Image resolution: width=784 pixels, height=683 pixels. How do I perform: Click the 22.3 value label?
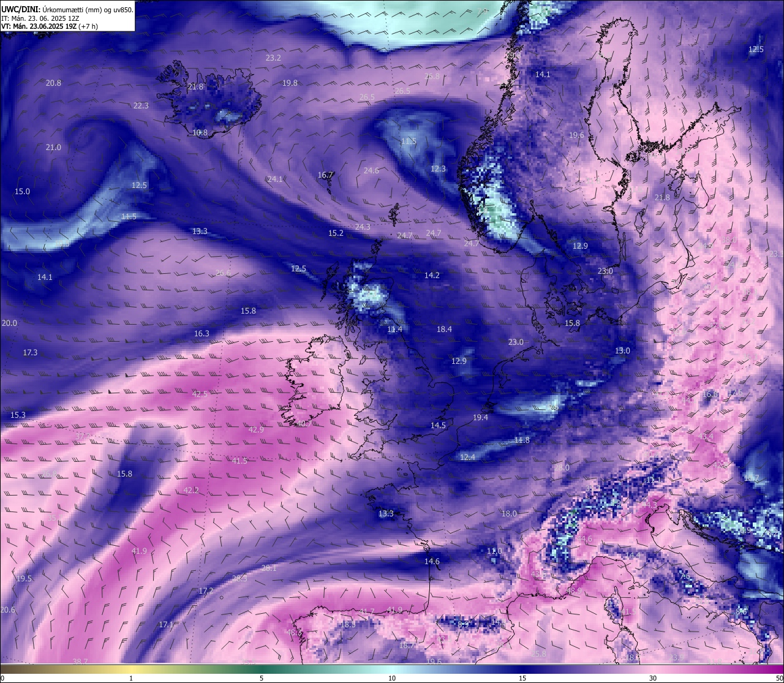pyautogui.click(x=141, y=106)
